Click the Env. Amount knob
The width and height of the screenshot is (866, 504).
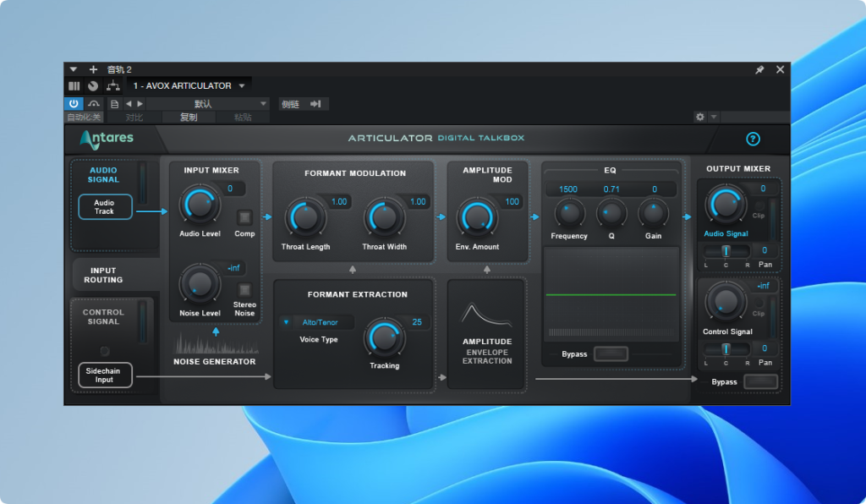point(477,217)
